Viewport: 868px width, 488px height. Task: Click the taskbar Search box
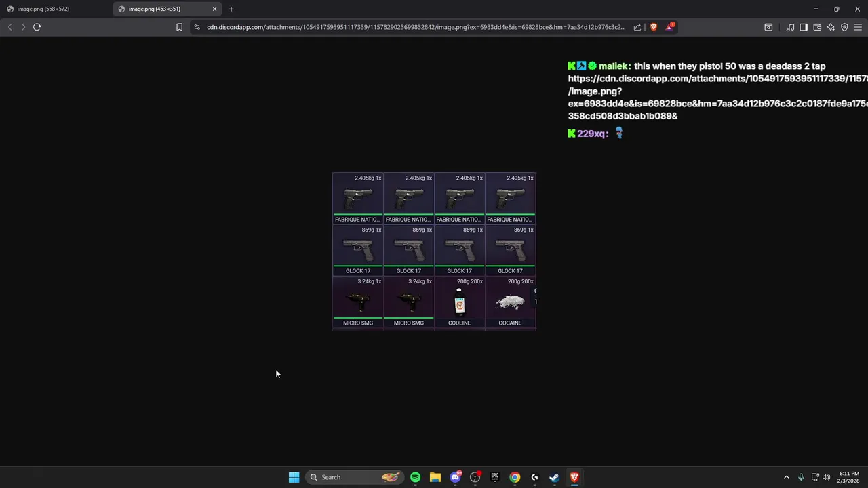click(354, 477)
